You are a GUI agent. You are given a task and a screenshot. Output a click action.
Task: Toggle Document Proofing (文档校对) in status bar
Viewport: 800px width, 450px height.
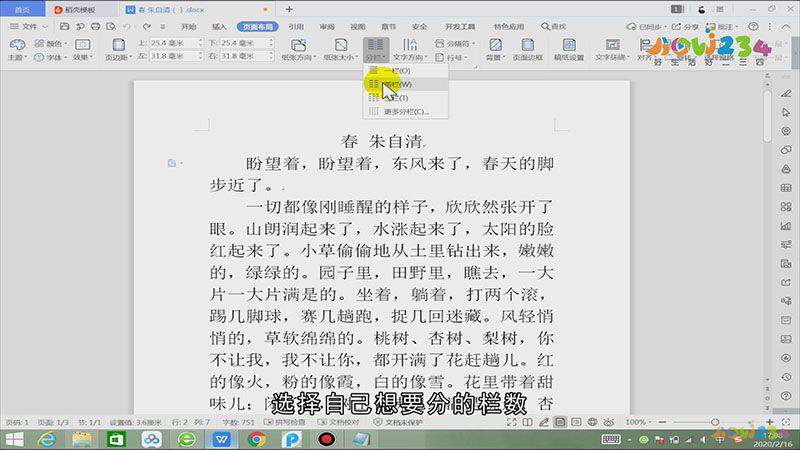pyautogui.click(x=338, y=422)
